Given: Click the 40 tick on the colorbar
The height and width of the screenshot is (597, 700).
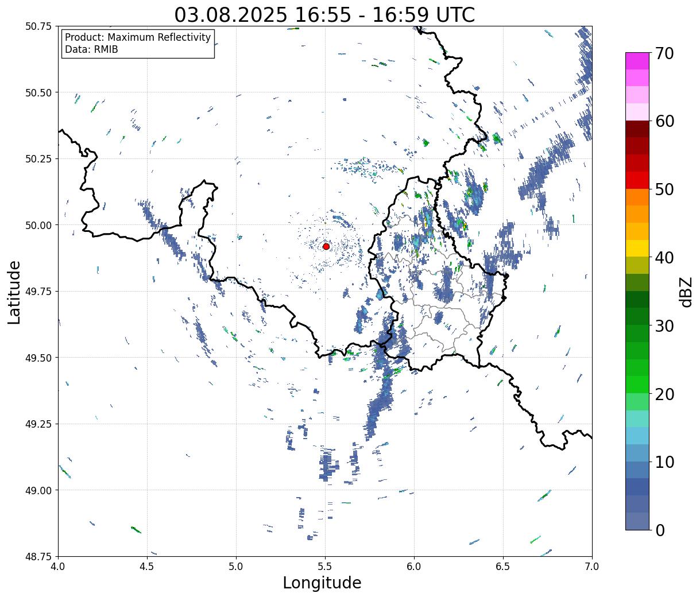Looking at the screenshot, I should 664,258.
